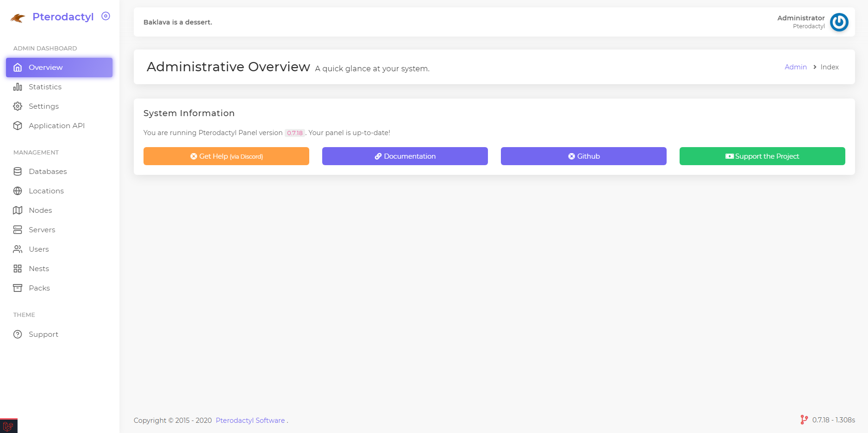Click the Nodes map icon
Image resolution: width=868 pixels, height=433 pixels.
tap(18, 210)
